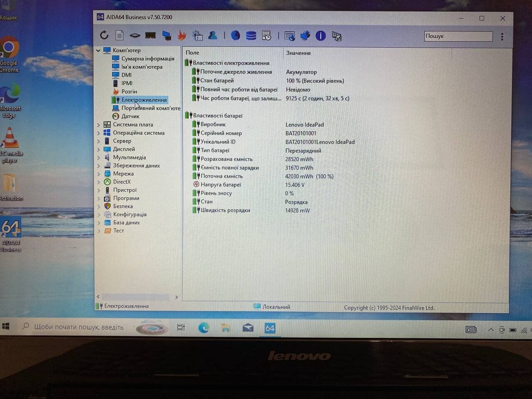Click the Refresh toolbar icon
This screenshot has height=399, width=532.
[x=104, y=36]
